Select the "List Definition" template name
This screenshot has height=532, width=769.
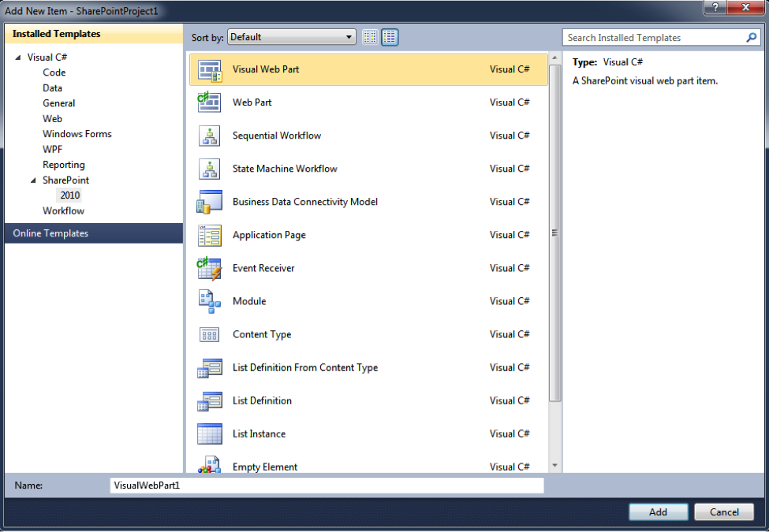(262, 401)
